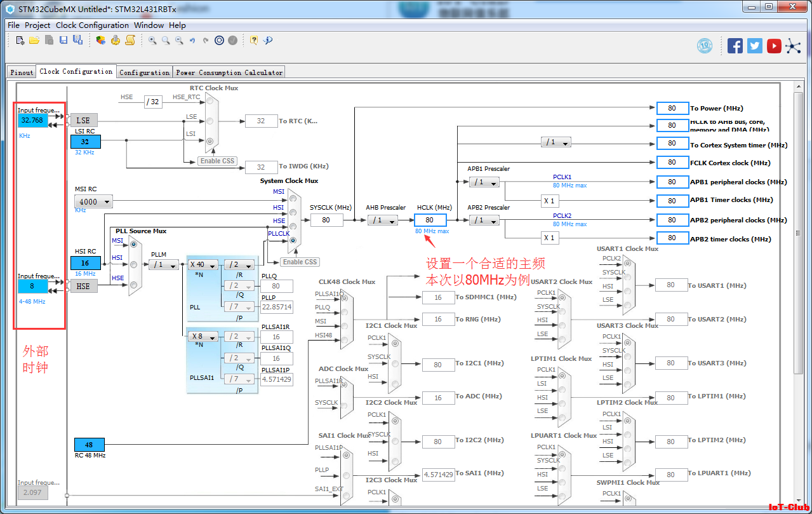This screenshot has height=514, width=812.
Task: Click the LSE input frequency 32.768 field
Action: pyautogui.click(x=32, y=120)
